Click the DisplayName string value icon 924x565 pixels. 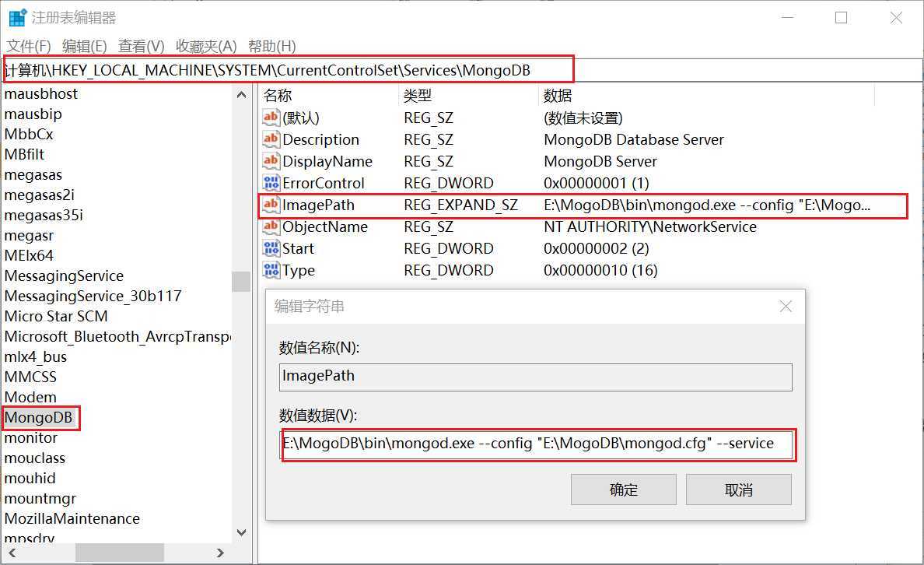click(x=271, y=161)
